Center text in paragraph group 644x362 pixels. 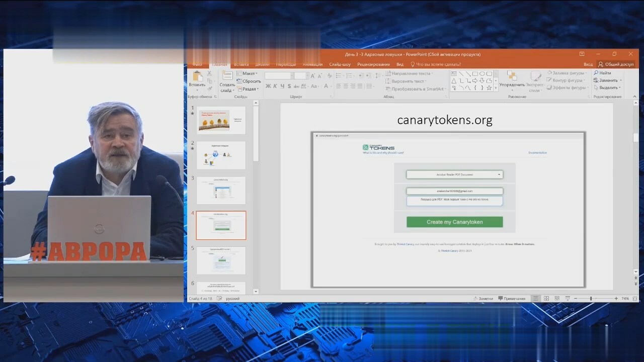346,86
